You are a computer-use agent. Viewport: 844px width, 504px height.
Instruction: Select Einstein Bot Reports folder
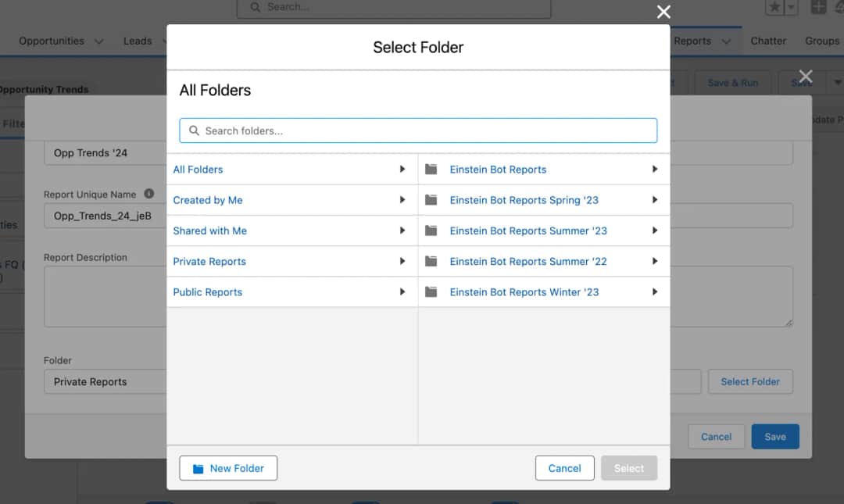pyautogui.click(x=498, y=169)
